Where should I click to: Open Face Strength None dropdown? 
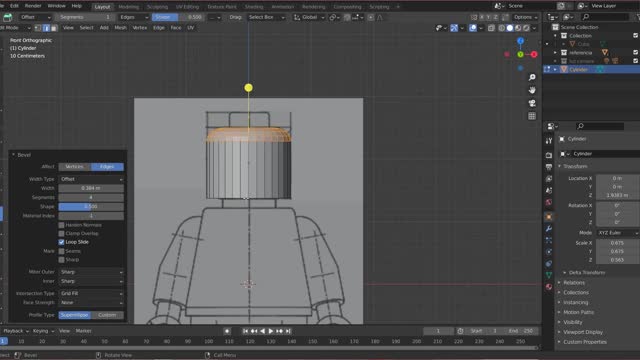tap(91, 302)
